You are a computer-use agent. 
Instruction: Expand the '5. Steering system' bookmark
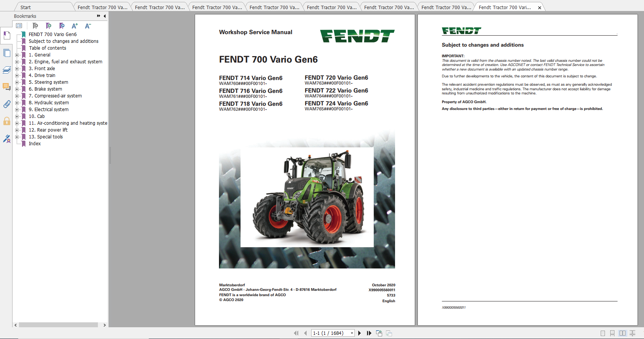17,82
